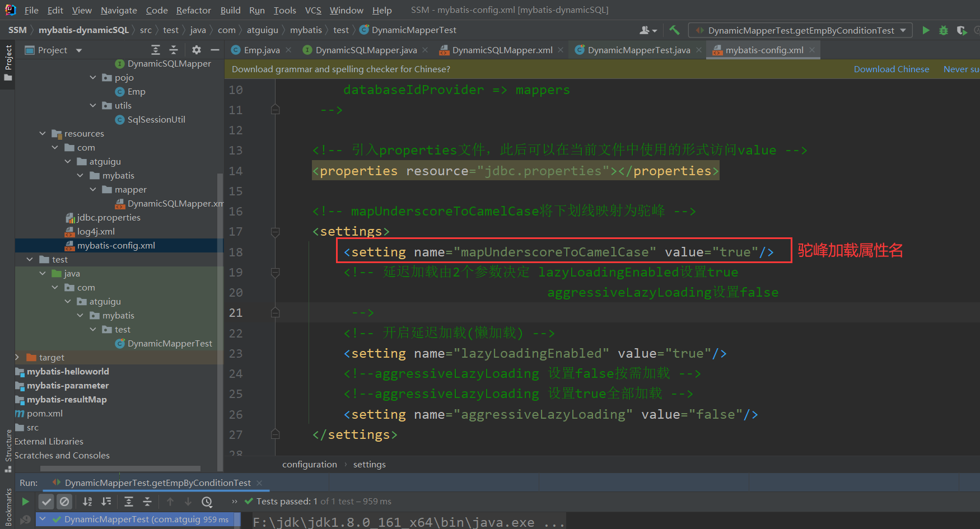Switch to DynamicSQLMapper.xml editor tab

502,50
